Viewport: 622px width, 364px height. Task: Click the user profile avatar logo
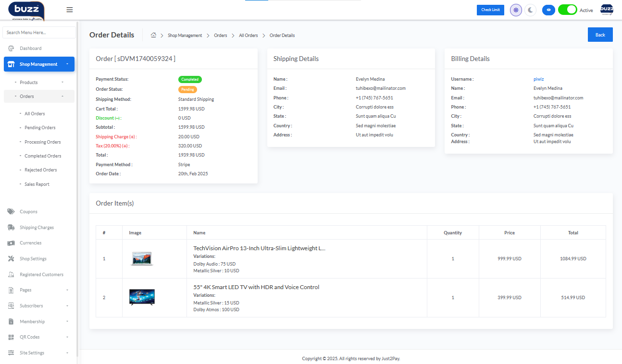pos(607,10)
